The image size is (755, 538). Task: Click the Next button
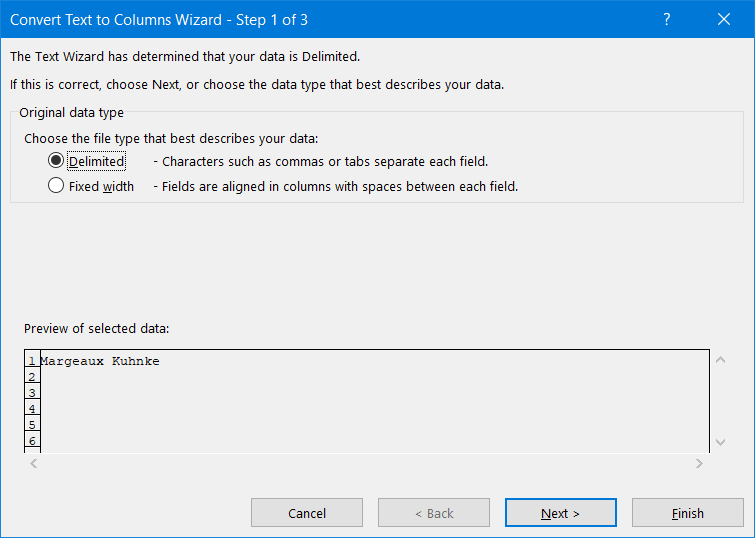click(x=560, y=513)
